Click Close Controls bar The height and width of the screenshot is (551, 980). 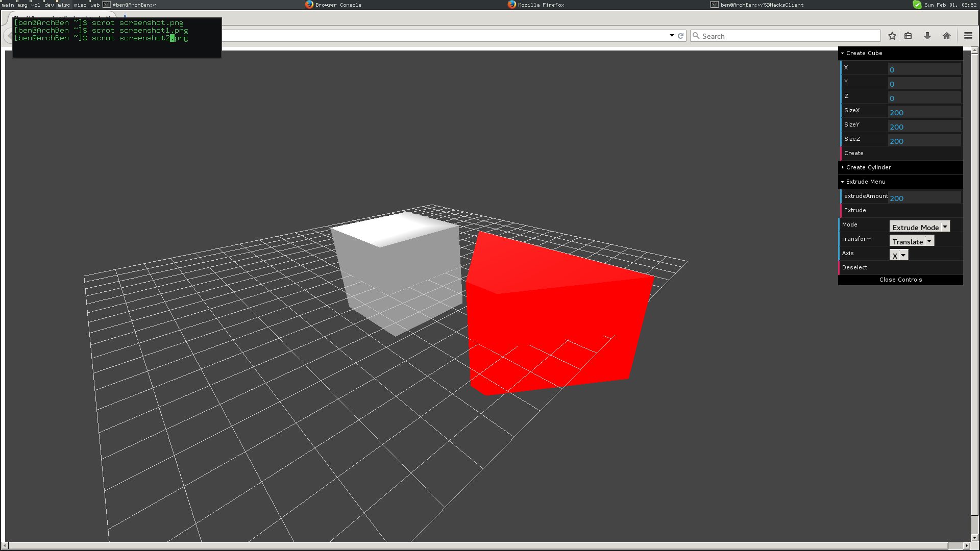(900, 280)
